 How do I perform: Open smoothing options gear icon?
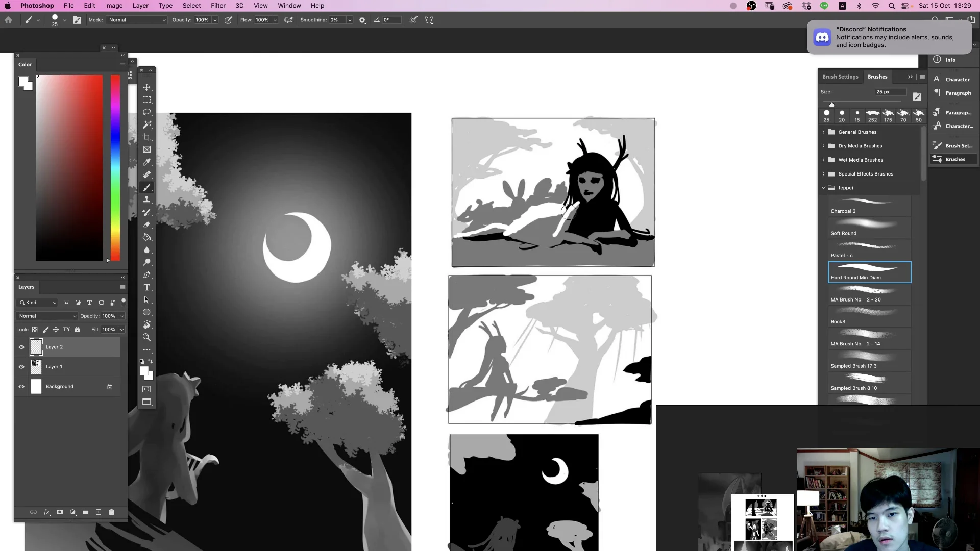[362, 20]
